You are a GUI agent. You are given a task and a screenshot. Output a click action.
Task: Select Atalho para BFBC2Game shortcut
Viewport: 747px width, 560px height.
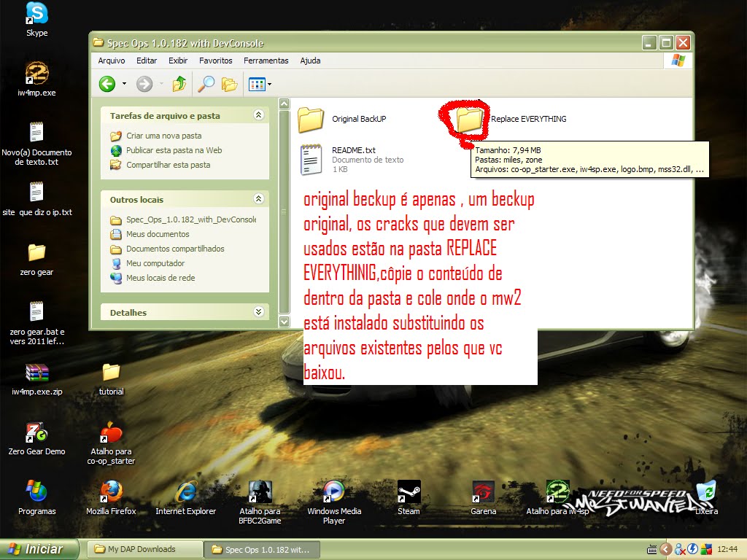260,503
